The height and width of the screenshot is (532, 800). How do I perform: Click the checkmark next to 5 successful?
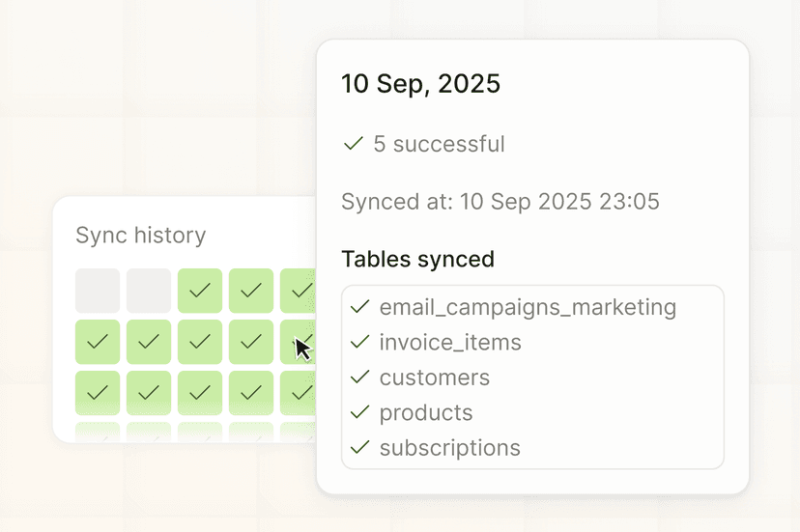pos(353,144)
